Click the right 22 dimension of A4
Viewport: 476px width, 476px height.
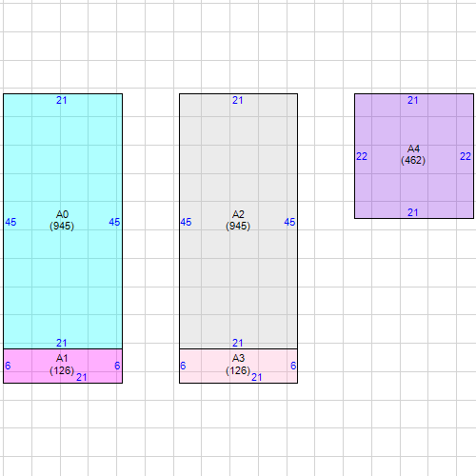click(466, 156)
